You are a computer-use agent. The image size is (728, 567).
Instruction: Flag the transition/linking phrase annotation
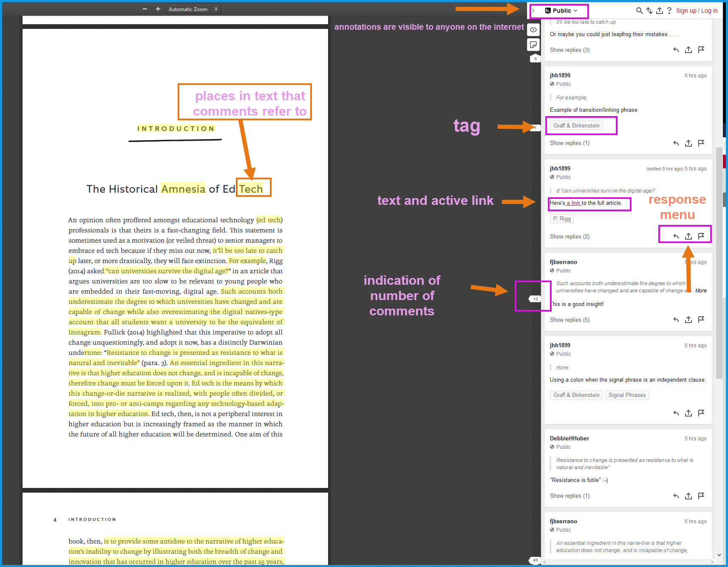701,143
